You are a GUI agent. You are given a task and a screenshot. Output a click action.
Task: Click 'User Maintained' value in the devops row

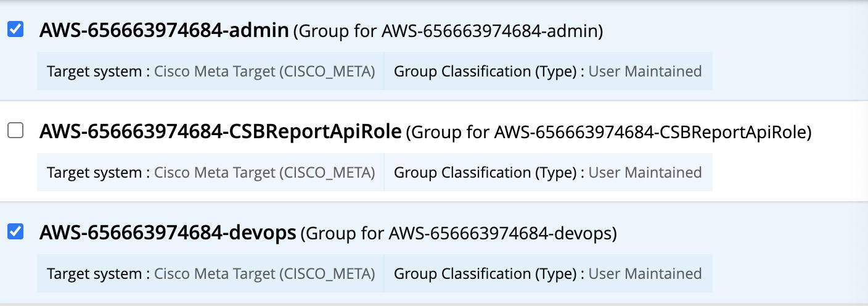pyautogui.click(x=645, y=274)
